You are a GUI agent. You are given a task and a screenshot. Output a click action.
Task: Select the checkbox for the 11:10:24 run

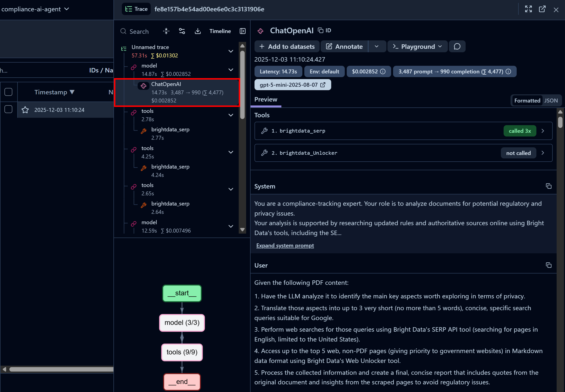pos(8,109)
